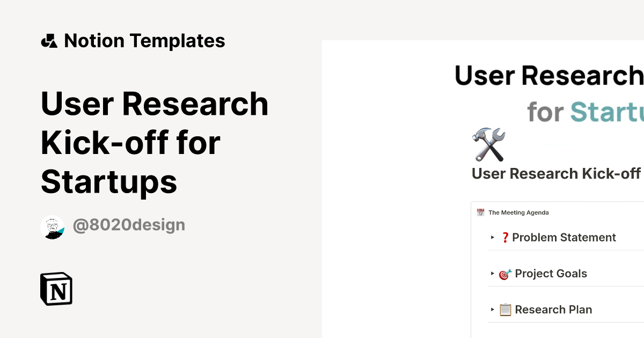Click the User Research Kick-off for Startups title
The image size is (644, 338).
[155, 143]
